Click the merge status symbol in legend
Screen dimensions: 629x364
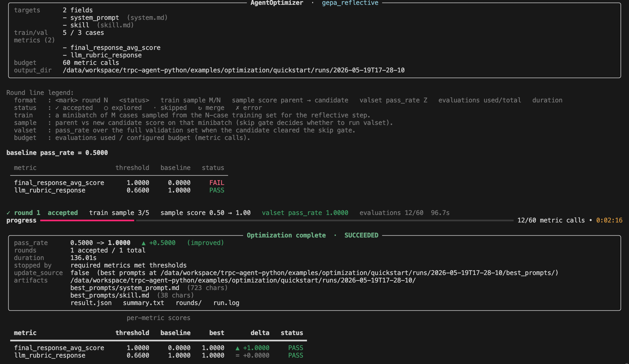tap(200, 108)
